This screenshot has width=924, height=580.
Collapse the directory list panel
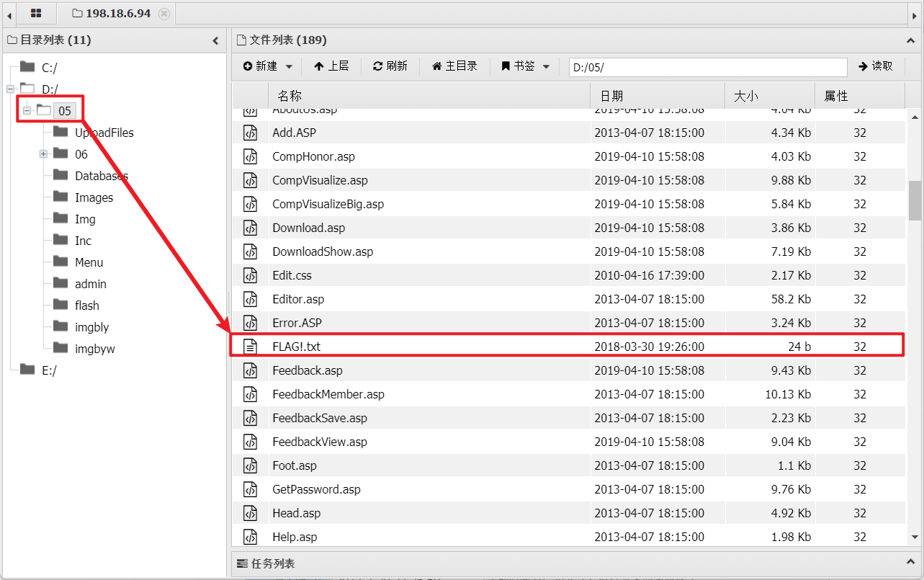(x=215, y=41)
